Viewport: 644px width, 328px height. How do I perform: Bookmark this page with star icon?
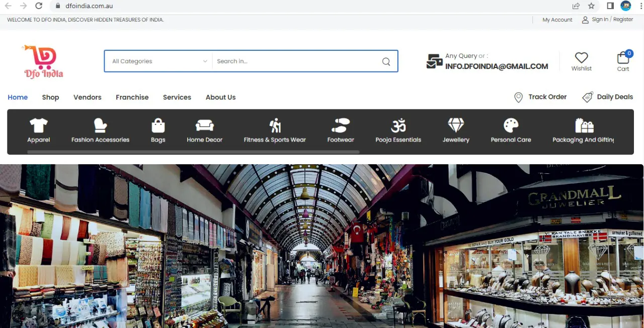[591, 6]
